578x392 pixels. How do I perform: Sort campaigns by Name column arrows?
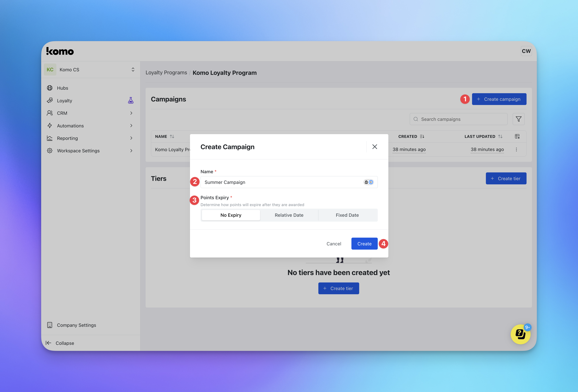coord(172,136)
